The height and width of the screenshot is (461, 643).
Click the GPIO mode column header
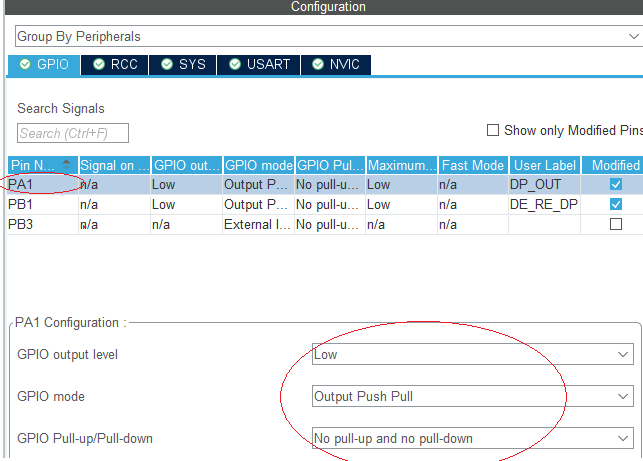pyautogui.click(x=257, y=165)
